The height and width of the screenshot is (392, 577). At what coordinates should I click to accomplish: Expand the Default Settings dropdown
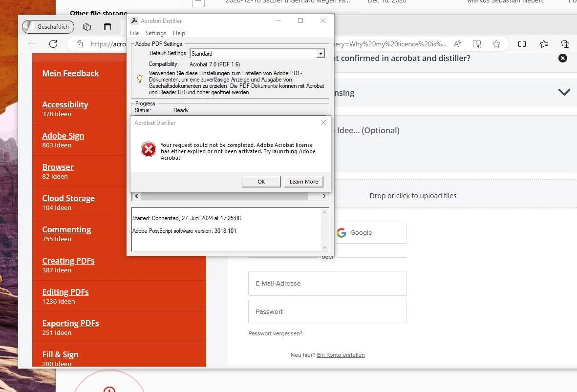click(321, 53)
